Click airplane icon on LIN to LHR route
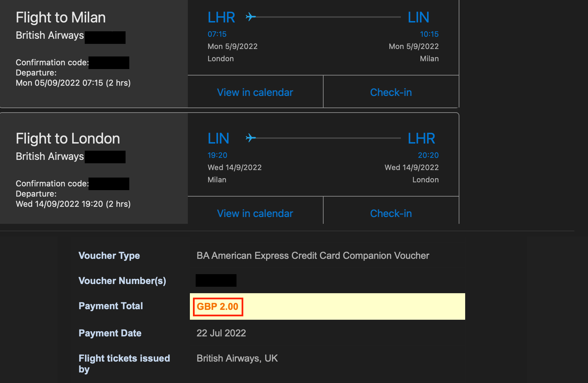 tap(250, 138)
